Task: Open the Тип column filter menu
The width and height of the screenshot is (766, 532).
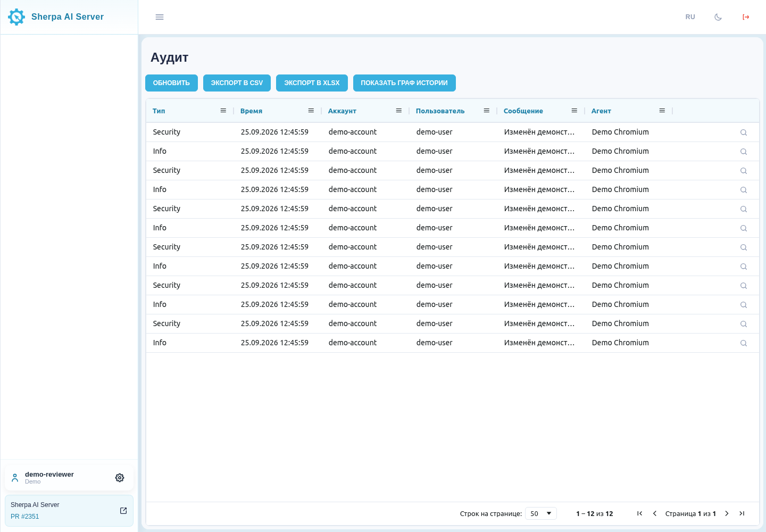Action: tap(223, 111)
